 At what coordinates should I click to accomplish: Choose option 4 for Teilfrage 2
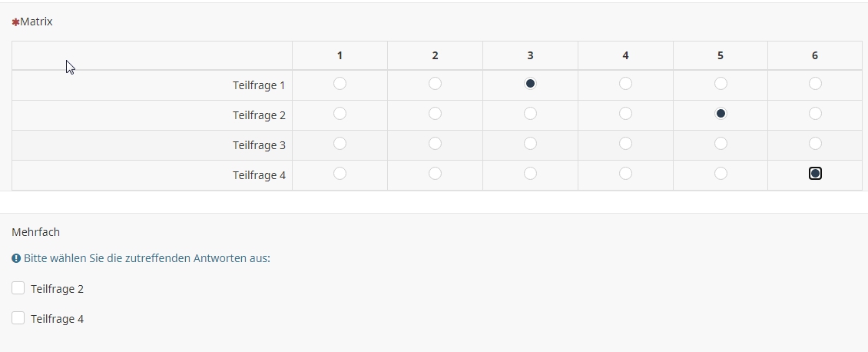(x=625, y=114)
